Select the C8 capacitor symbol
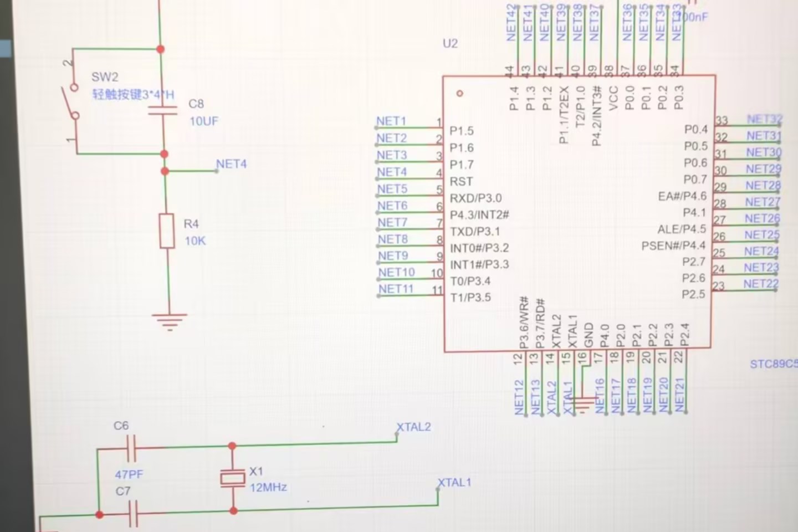The width and height of the screenshot is (798, 532). [163, 110]
